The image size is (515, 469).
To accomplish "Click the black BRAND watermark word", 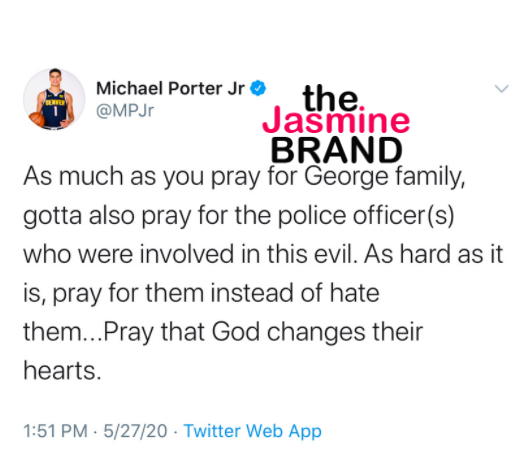I will [337, 150].
